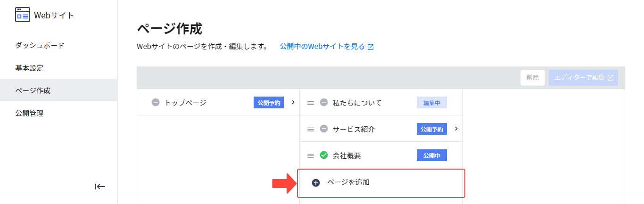Click drag handle icon beside 私たちについて

click(311, 103)
